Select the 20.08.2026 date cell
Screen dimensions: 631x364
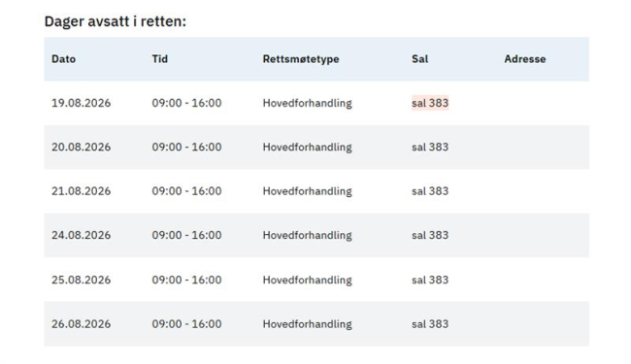(x=81, y=148)
